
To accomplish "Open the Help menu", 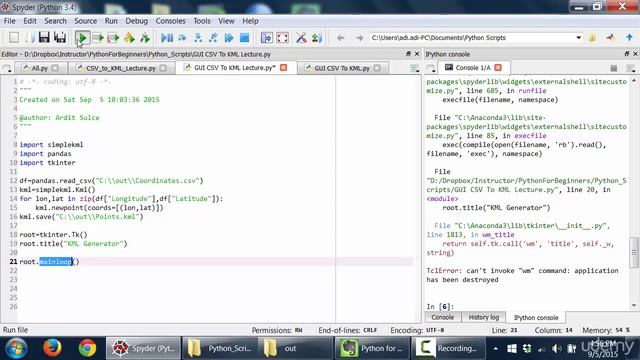I will [250, 21].
